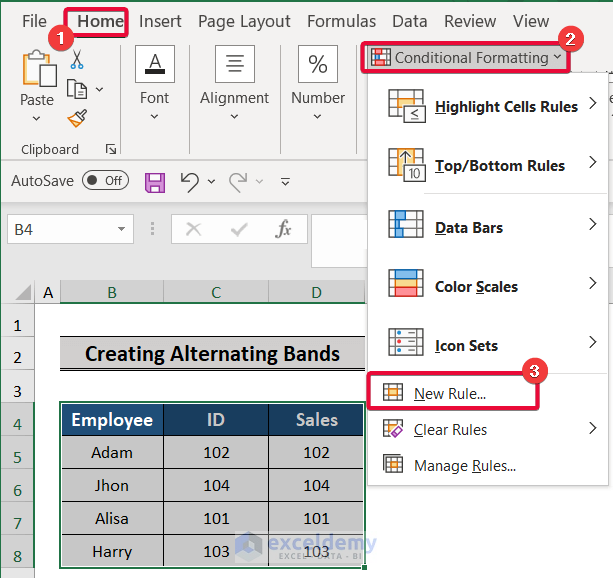Open the Paste options dropdown arrow
The width and height of the screenshot is (613, 578).
tap(36, 118)
